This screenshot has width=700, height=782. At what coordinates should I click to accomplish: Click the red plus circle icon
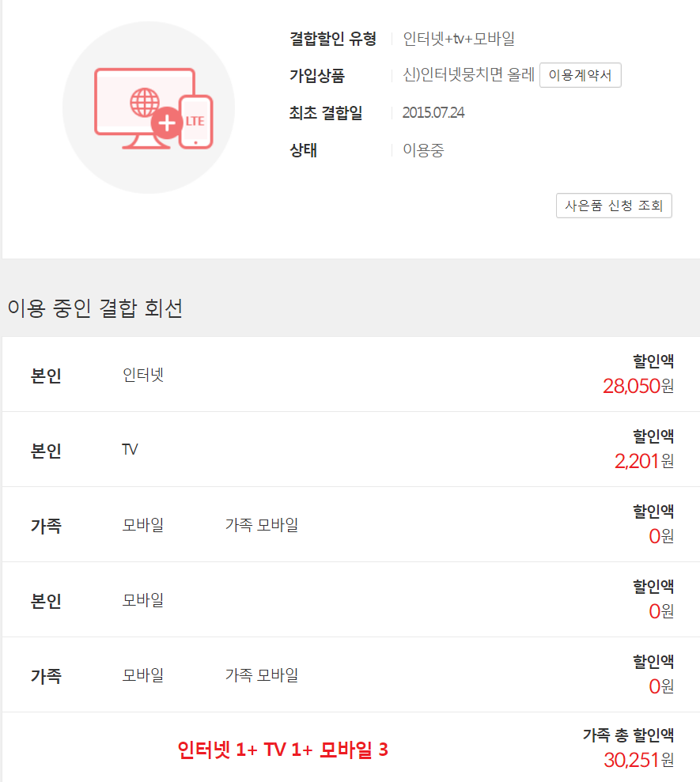[x=167, y=123]
